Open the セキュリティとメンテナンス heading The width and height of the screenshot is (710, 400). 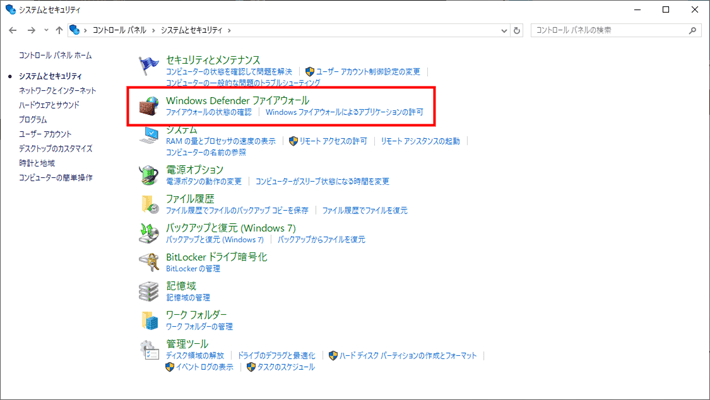point(213,60)
